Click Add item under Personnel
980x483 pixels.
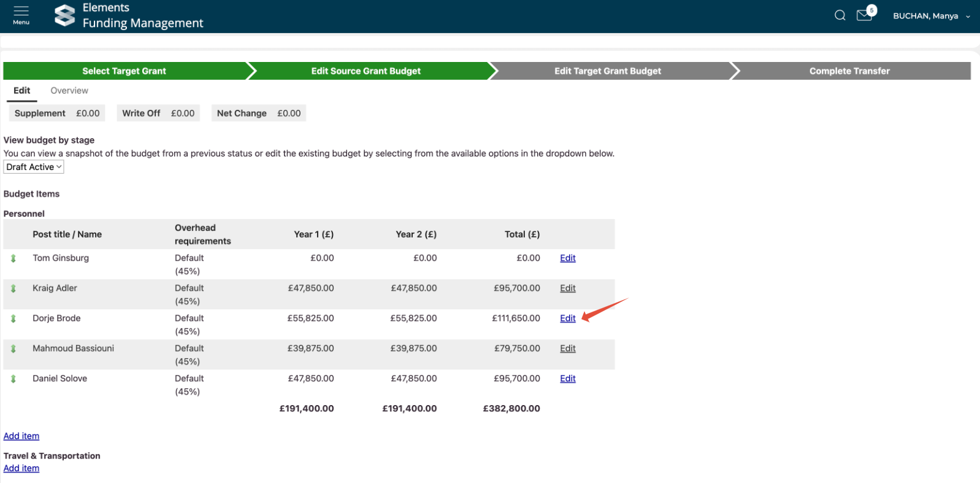pyautogui.click(x=21, y=436)
